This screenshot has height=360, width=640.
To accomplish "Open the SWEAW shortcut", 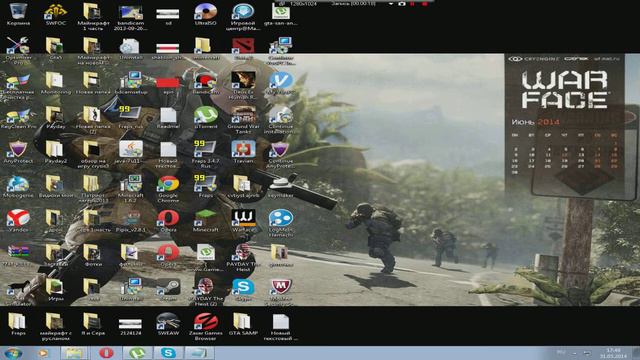I will pyautogui.click(x=168, y=324).
